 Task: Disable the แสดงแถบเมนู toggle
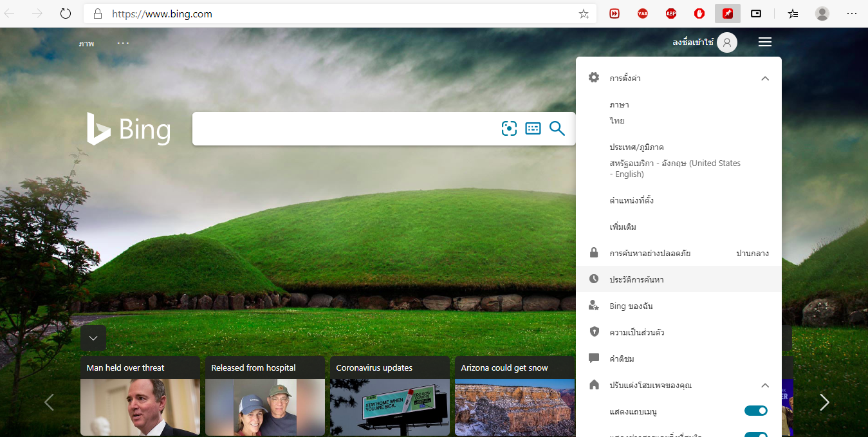tap(755, 410)
